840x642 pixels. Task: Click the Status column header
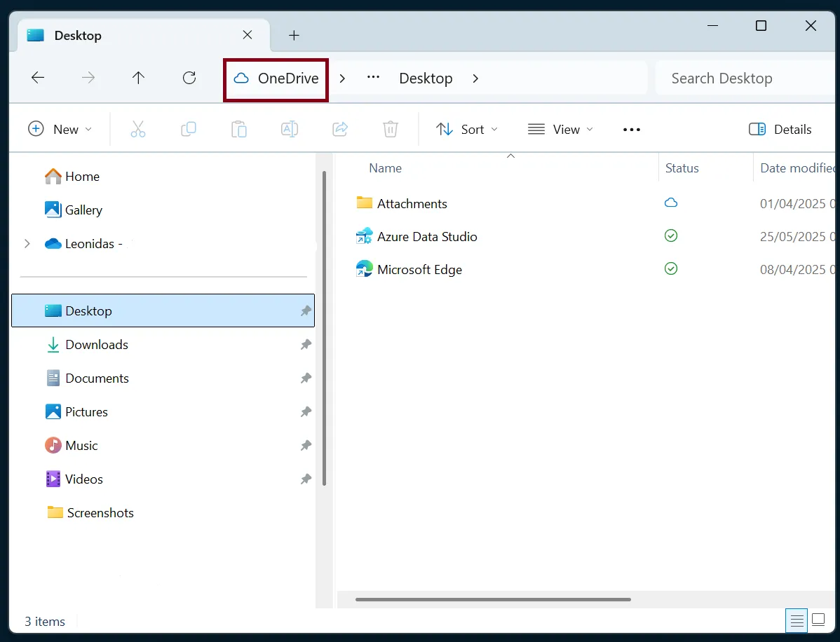[x=682, y=168]
